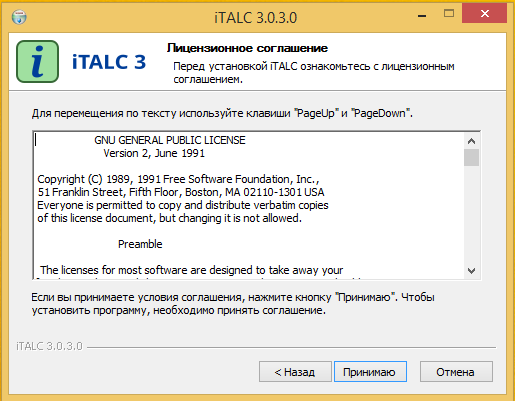Cancel installation with Отмена button
The width and height of the screenshot is (515, 402).
(456, 372)
